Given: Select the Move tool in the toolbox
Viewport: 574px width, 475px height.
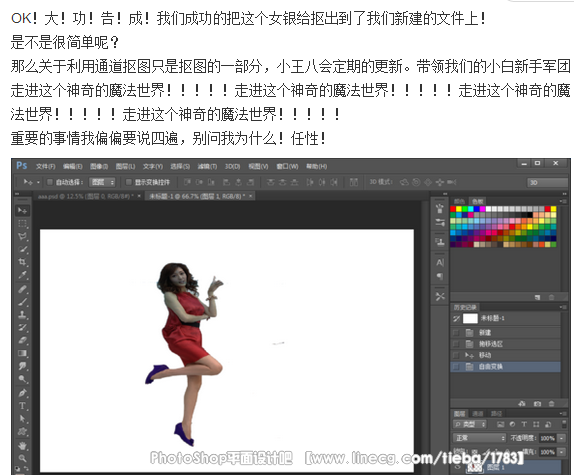Looking at the screenshot, I should tap(22, 210).
